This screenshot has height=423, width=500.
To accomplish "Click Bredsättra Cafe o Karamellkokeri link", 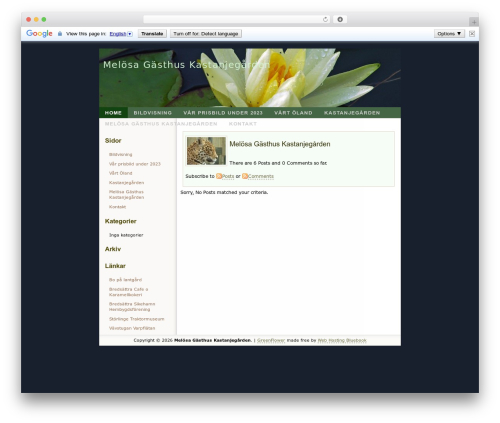I will 128,292.
